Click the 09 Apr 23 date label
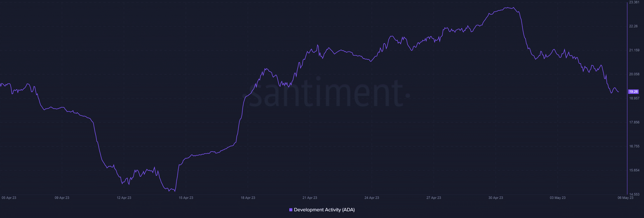This screenshot has height=218, width=644. pyautogui.click(x=62, y=198)
